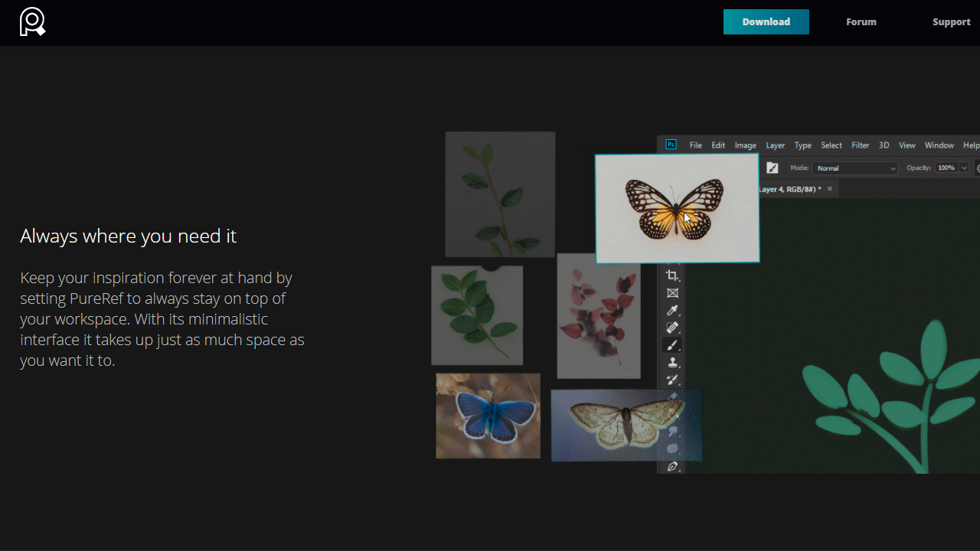The width and height of the screenshot is (980, 551).
Task: Click the Photoshop Ps app icon
Action: pyautogui.click(x=671, y=145)
